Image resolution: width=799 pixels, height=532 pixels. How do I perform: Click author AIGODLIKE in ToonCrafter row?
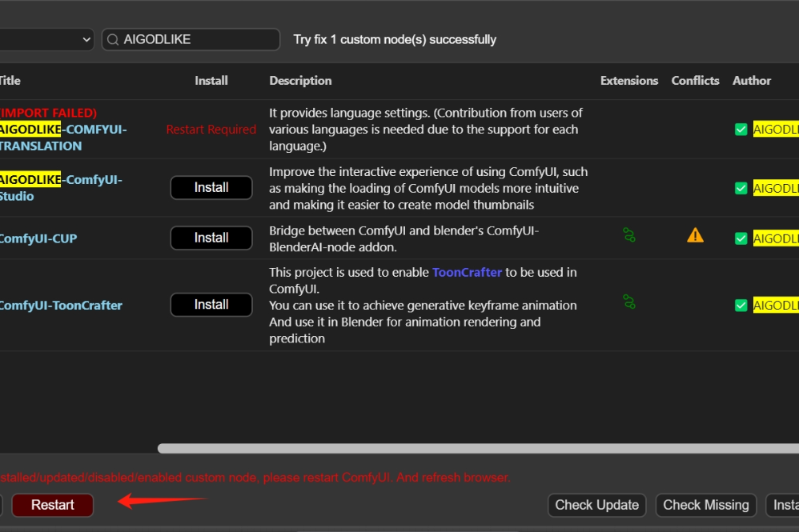point(776,306)
